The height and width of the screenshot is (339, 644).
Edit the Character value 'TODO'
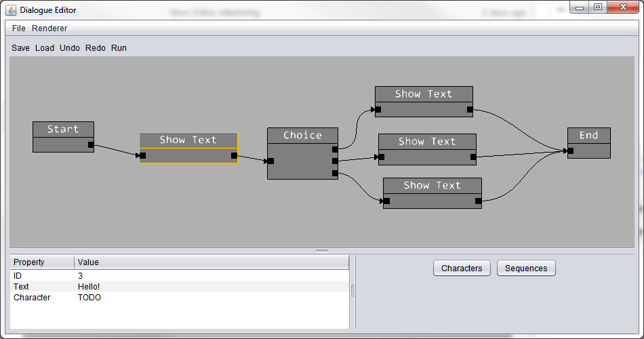(x=89, y=298)
